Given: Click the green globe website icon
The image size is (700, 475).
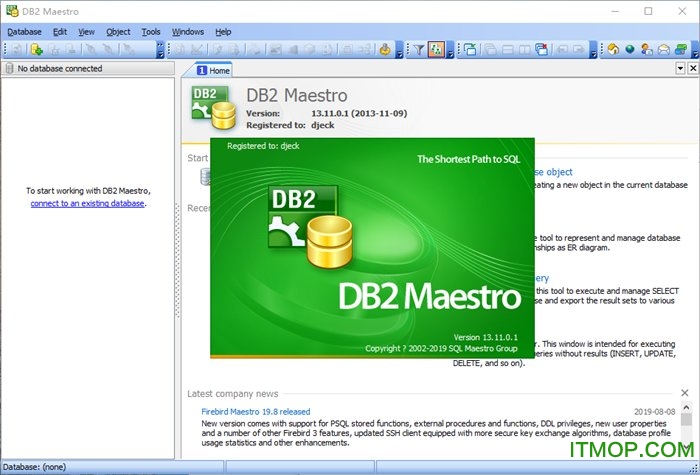Looking at the screenshot, I should pos(629,50).
